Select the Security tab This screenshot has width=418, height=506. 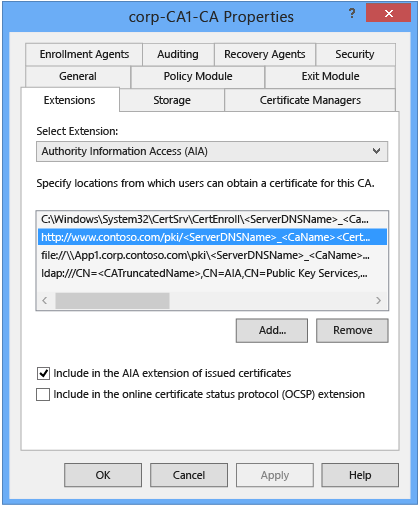point(355,54)
